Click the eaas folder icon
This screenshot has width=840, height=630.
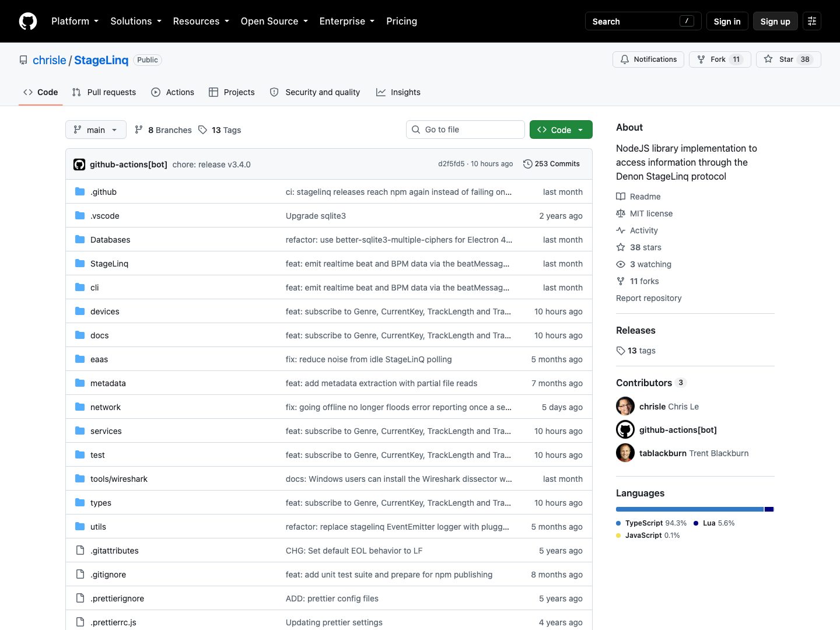click(80, 359)
